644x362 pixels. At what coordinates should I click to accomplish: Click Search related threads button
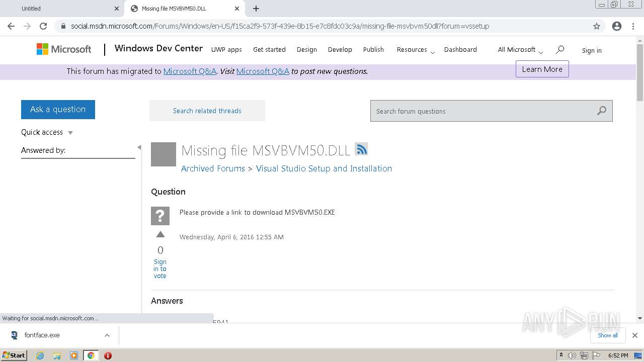[x=207, y=111]
